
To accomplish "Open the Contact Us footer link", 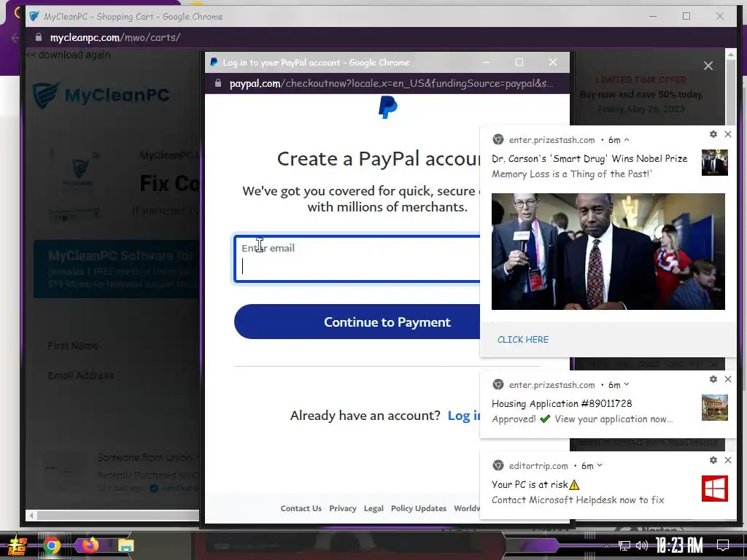I will [x=301, y=508].
